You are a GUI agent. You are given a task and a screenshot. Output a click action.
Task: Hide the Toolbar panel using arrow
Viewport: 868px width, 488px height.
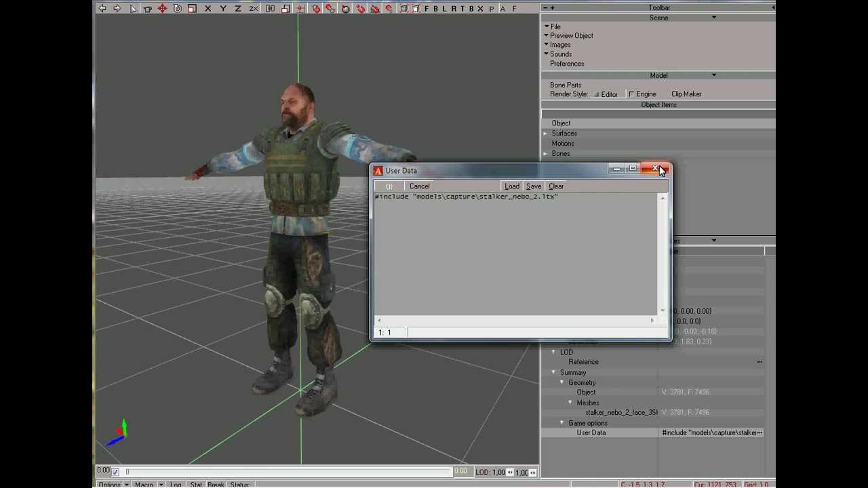[774, 7]
